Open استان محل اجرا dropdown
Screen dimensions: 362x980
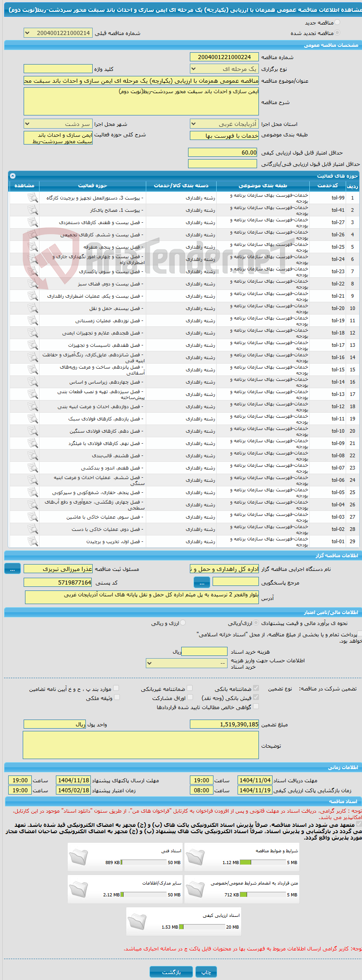tap(224, 124)
